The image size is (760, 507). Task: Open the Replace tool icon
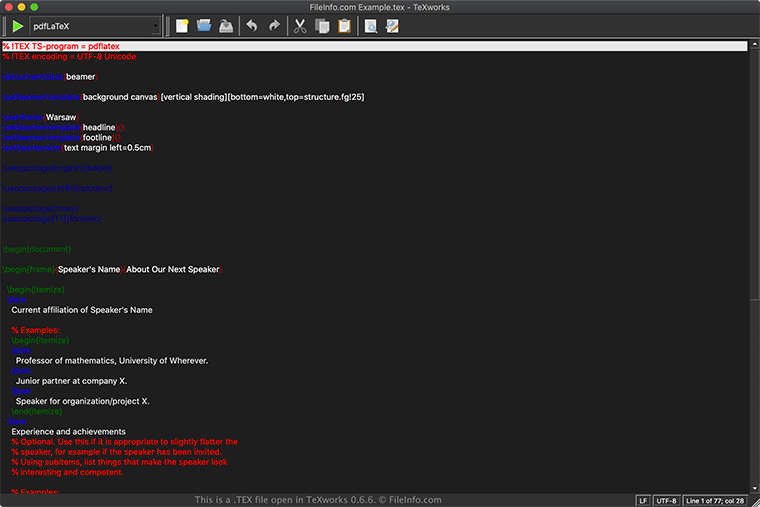[x=392, y=26]
